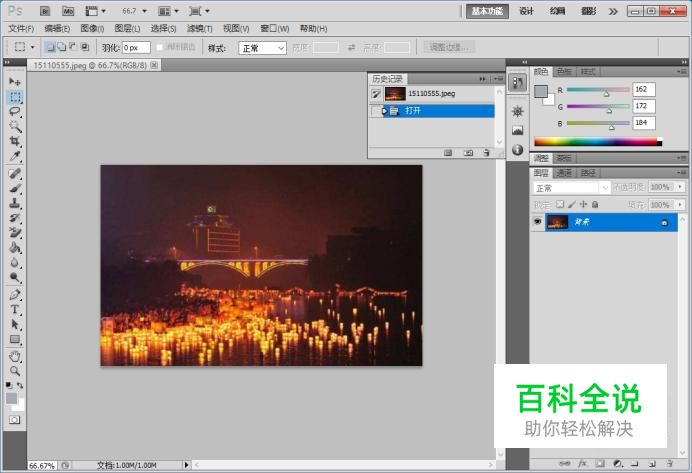Image resolution: width=692 pixels, height=473 pixels.
Task: Select the Lasso tool
Action: pyautogui.click(x=15, y=112)
